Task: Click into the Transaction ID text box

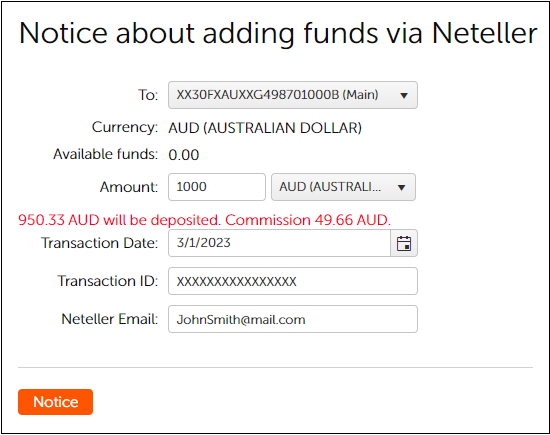Action: tap(293, 281)
